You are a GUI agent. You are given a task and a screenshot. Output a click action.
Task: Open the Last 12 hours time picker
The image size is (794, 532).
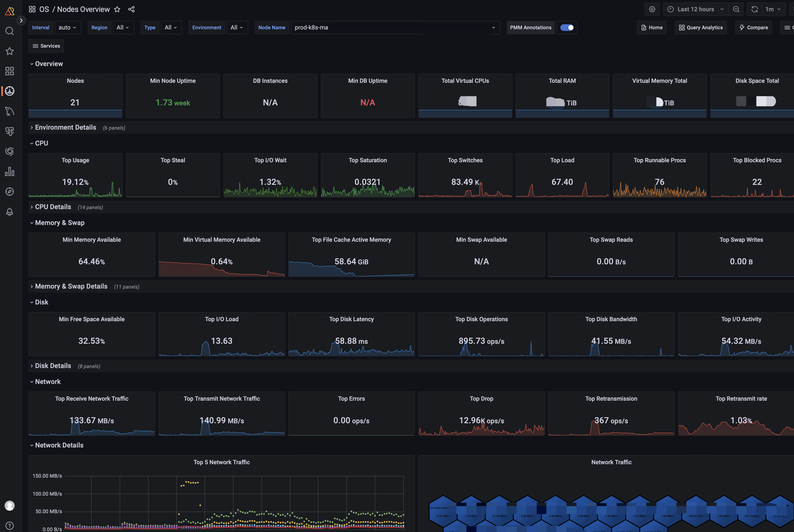pyautogui.click(x=695, y=9)
